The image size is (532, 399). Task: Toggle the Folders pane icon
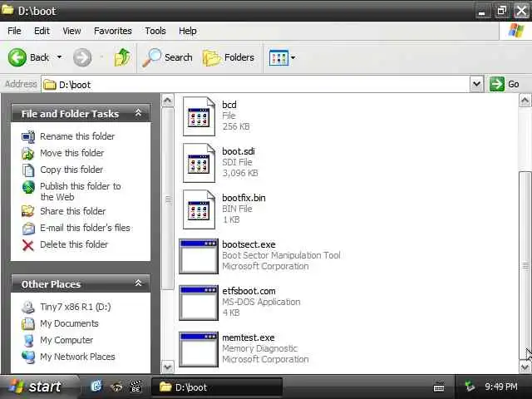[211, 57]
